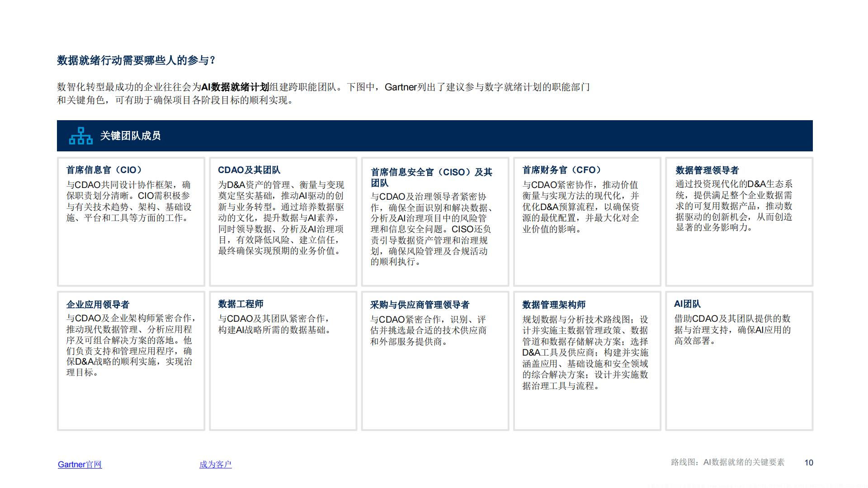Image resolution: width=868 pixels, height=488 pixels.
Task: Click the paragraph starting 借助CDAO及其团队提供的数据
Action: tap(732, 330)
